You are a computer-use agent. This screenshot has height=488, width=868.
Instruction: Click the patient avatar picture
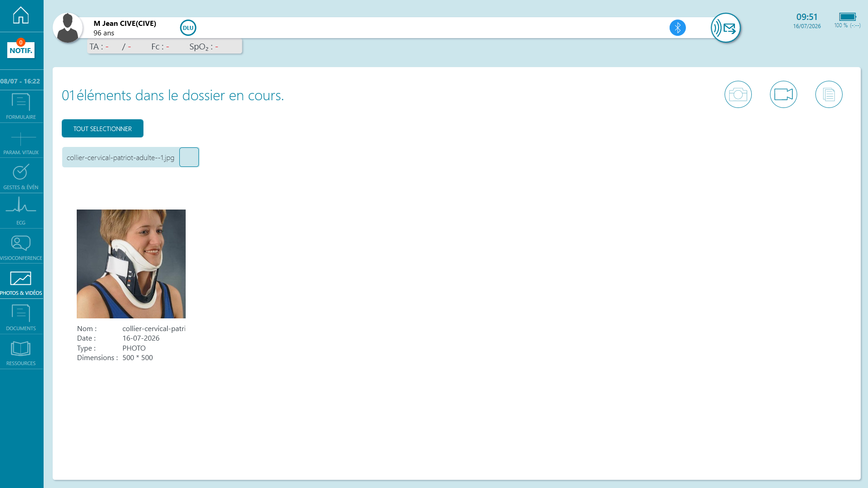pos(68,28)
